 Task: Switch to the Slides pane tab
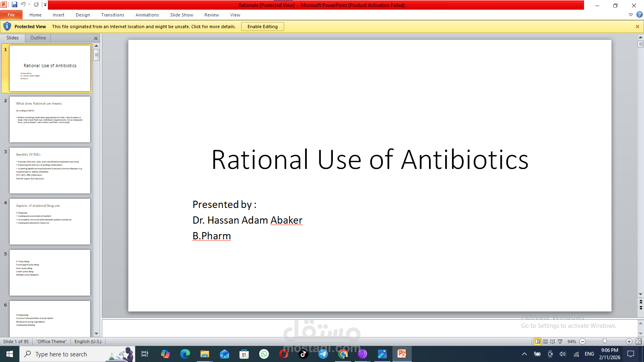point(12,38)
